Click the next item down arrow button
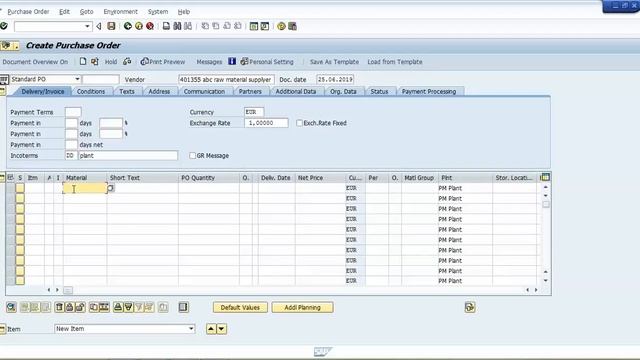 (221, 329)
